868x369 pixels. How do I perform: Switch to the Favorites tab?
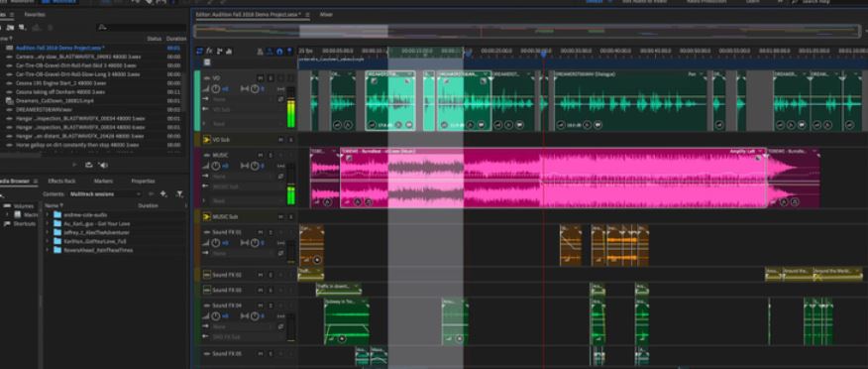click(x=35, y=15)
